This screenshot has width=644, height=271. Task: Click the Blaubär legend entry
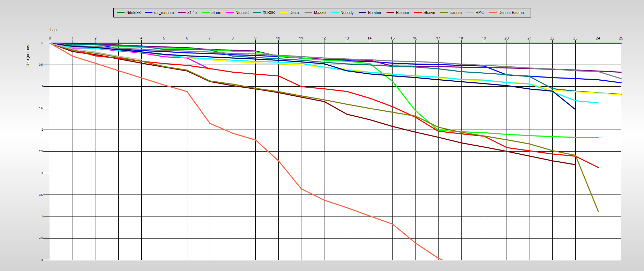pyautogui.click(x=402, y=13)
